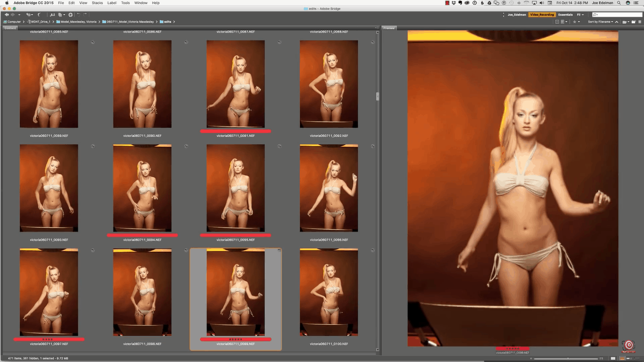Viewport: 644px width, 362px height.
Task: Go to Model_Mawdesley, Victoria folder breadcrumb
Action: [x=76, y=22]
